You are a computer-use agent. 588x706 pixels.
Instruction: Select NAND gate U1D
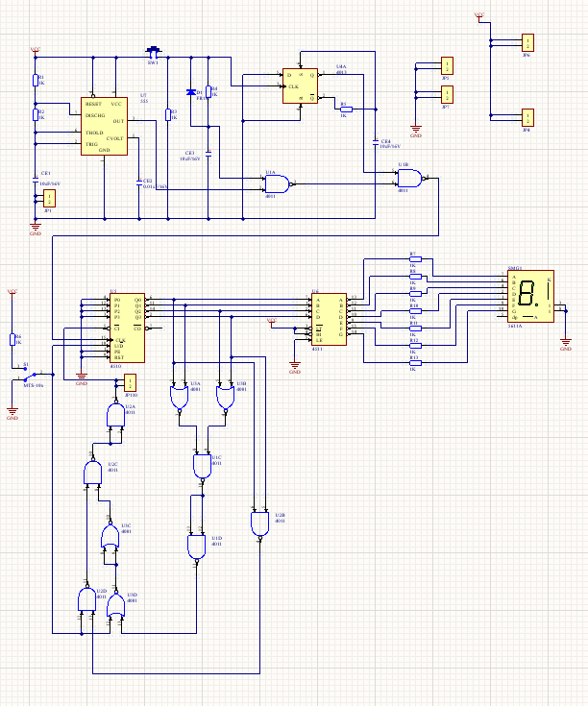(196, 548)
